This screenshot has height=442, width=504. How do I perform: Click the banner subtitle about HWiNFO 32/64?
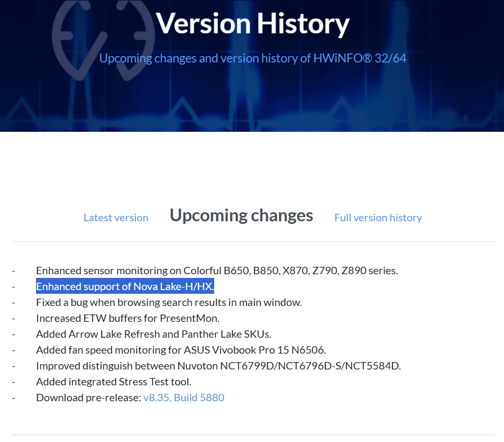[253, 58]
